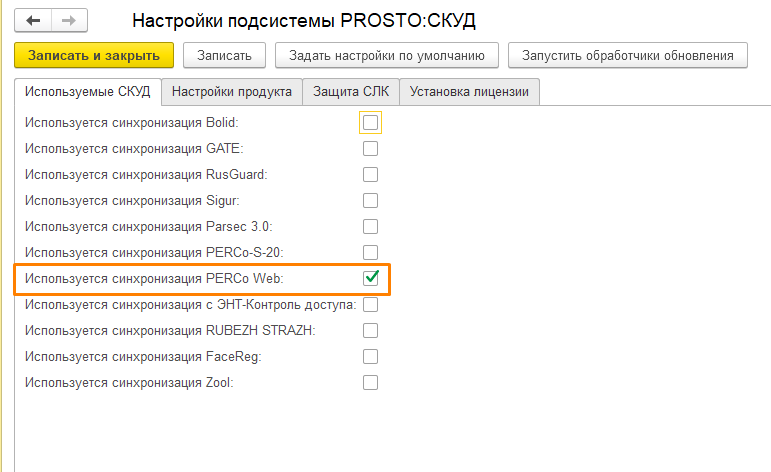Click 'Записать и закрыть' button
This screenshot has width=771, height=472.
pos(95,55)
